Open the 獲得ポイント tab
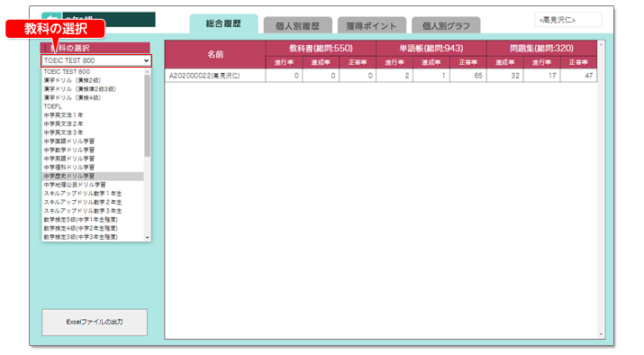 pos(372,26)
